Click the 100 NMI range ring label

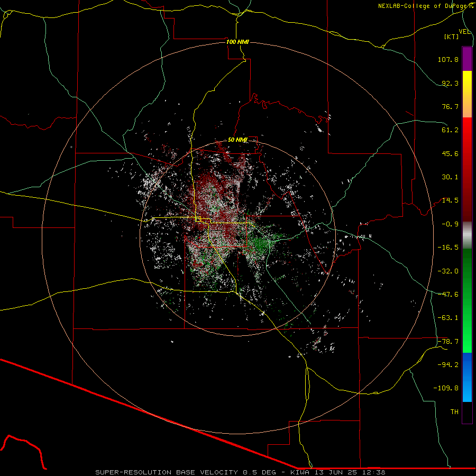coord(237,42)
